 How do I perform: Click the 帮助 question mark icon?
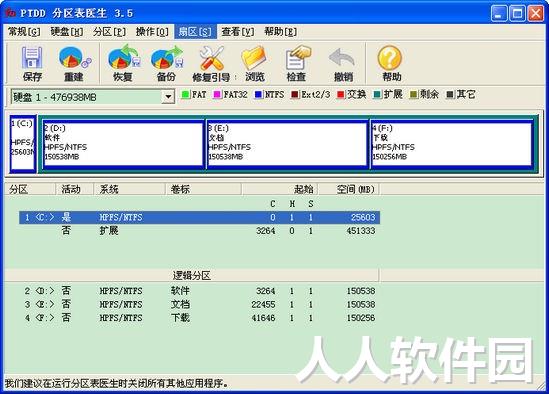click(x=390, y=58)
